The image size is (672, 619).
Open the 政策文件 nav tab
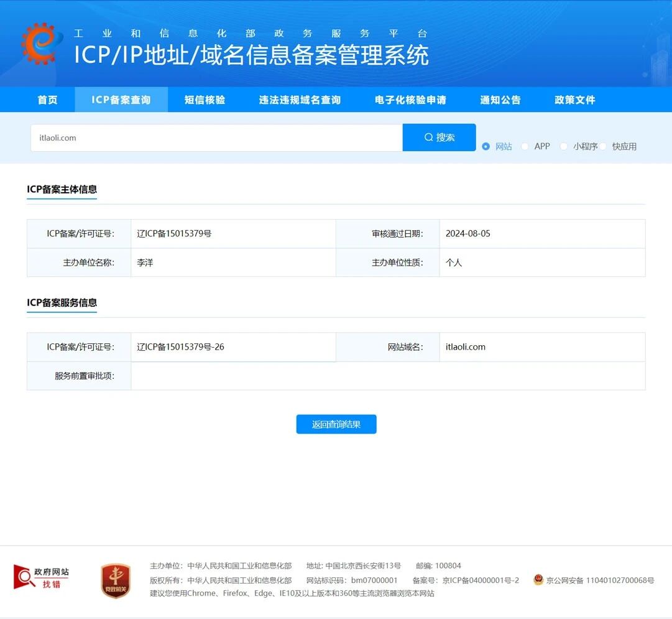pyautogui.click(x=575, y=100)
